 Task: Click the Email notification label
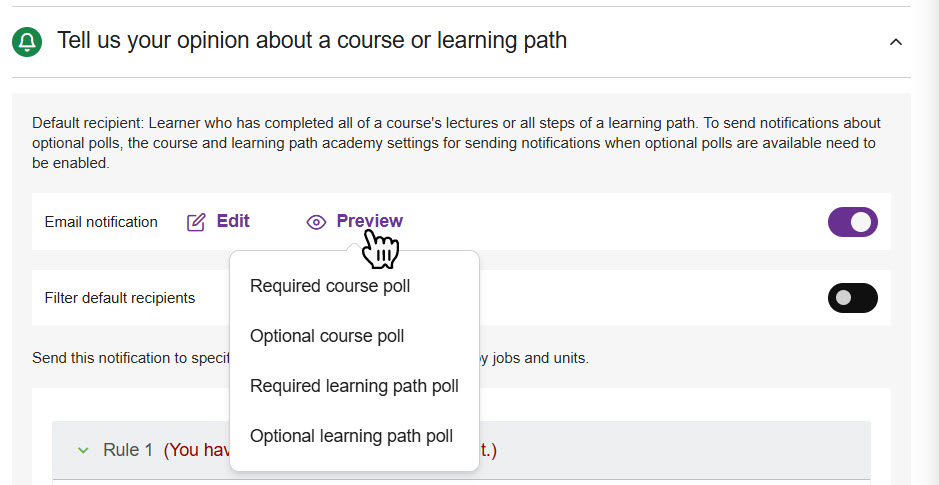pos(101,222)
